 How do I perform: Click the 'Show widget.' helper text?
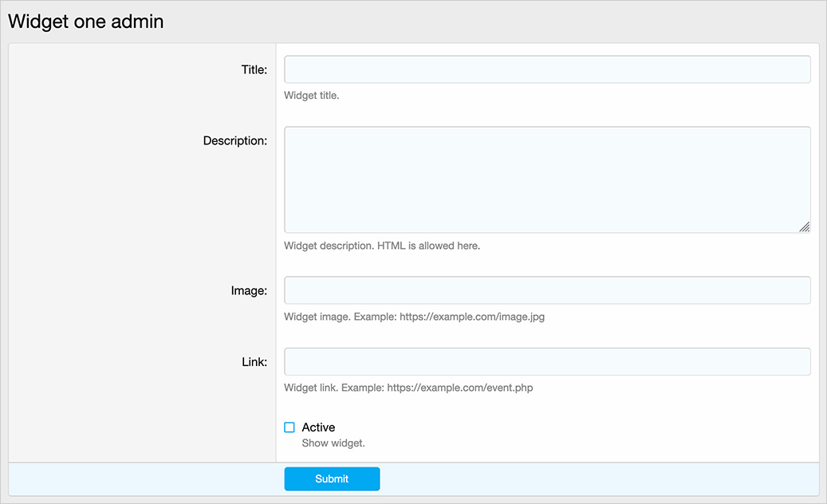pyautogui.click(x=333, y=443)
